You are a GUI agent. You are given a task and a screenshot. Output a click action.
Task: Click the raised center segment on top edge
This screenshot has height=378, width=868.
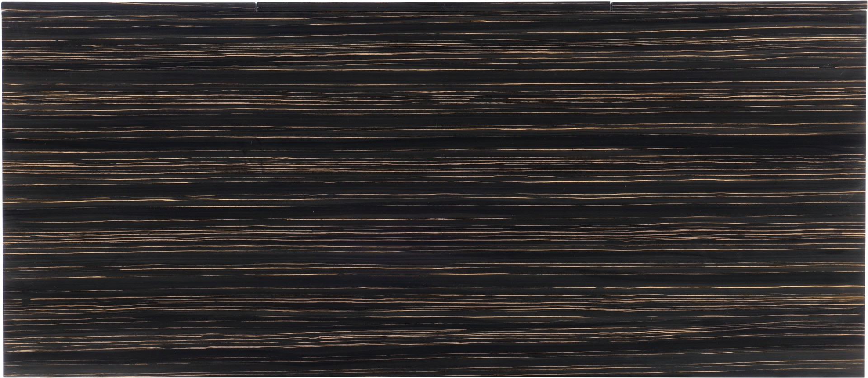point(434,5)
